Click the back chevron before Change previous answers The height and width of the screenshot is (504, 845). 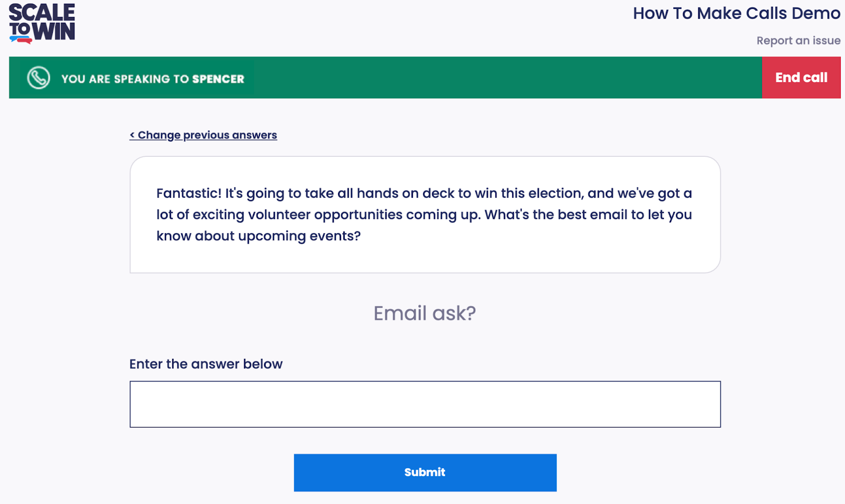132,136
